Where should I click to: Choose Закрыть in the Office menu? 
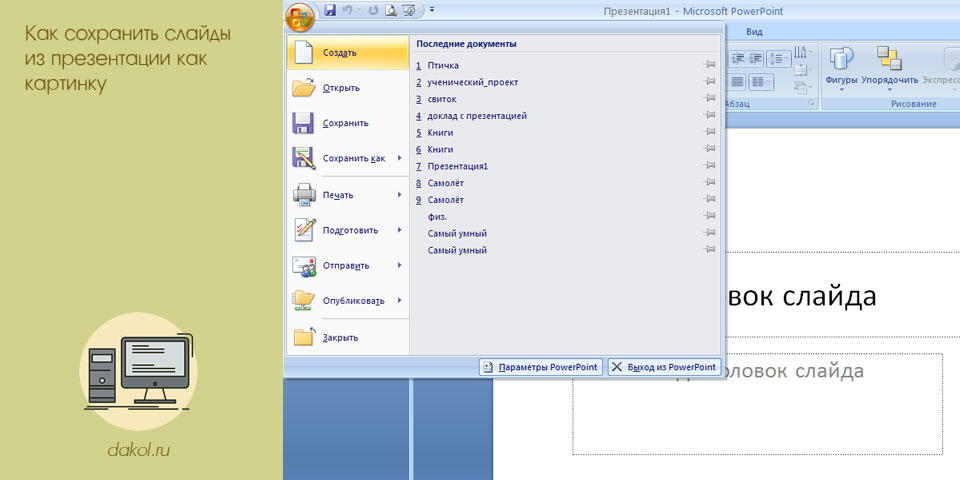348,337
